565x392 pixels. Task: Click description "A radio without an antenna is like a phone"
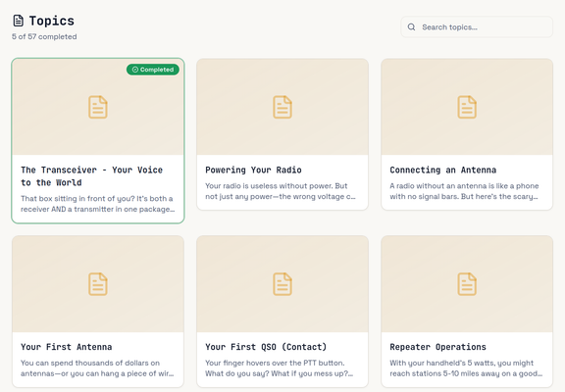pos(464,191)
